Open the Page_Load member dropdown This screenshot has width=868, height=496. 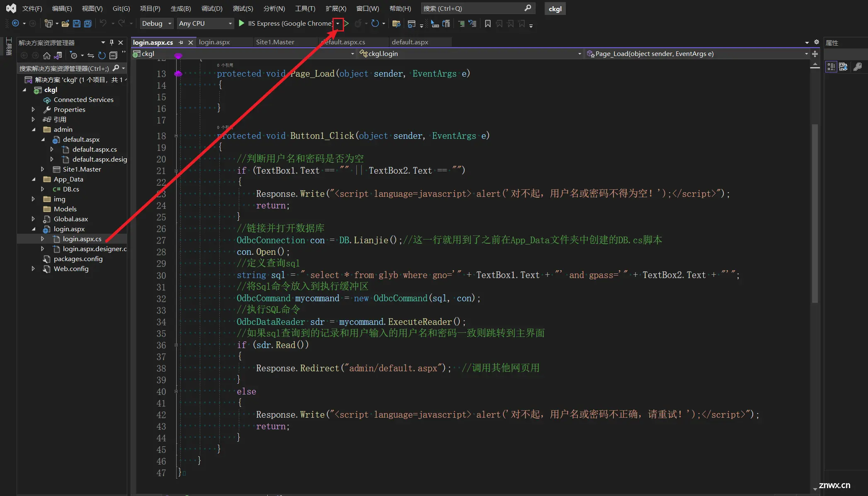806,54
